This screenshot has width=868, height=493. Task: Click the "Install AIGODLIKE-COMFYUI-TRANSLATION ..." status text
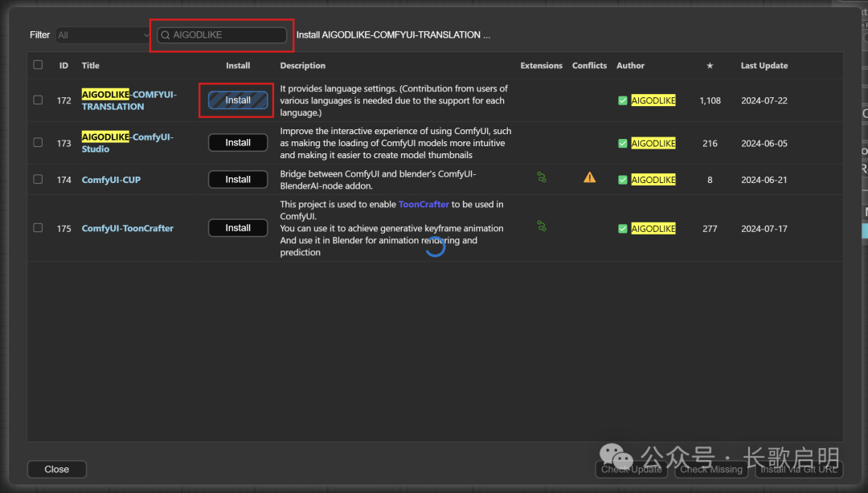pos(393,35)
